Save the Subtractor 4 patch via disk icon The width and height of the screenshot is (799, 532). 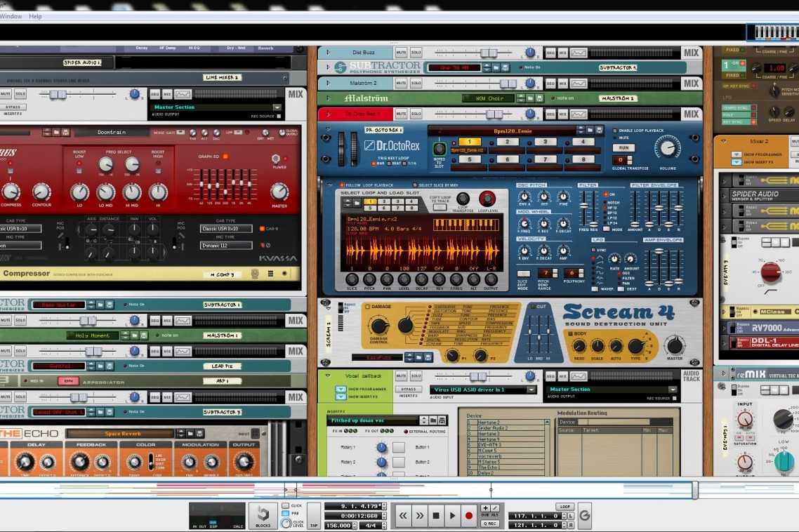pyautogui.click(x=505, y=67)
